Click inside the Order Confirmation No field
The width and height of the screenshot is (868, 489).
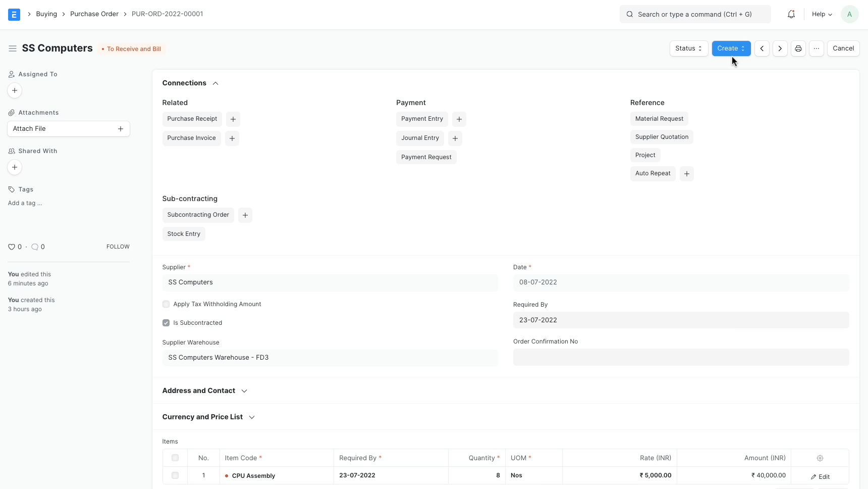click(x=681, y=357)
